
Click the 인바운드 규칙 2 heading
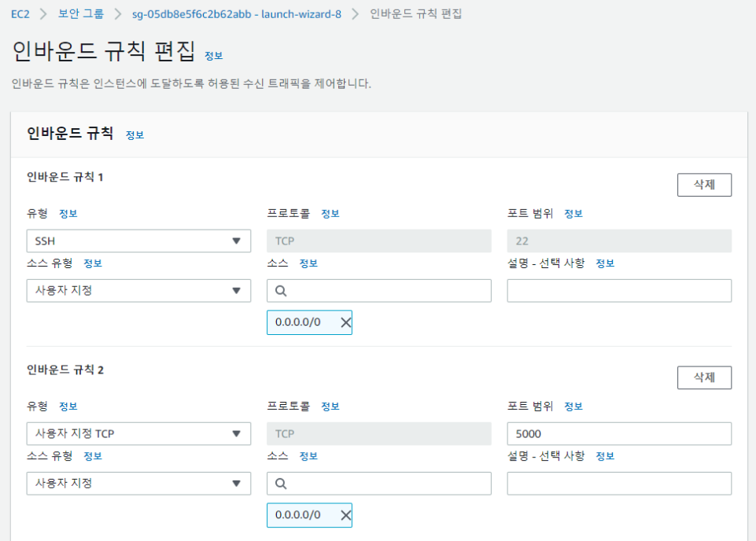click(x=65, y=370)
